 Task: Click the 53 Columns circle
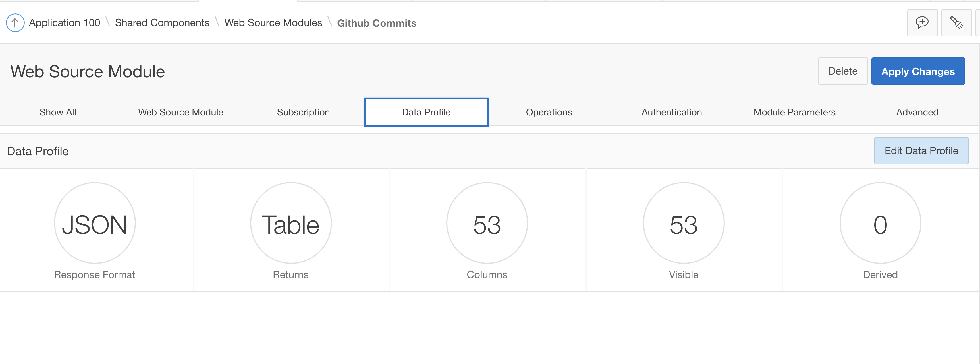coord(487,224)
